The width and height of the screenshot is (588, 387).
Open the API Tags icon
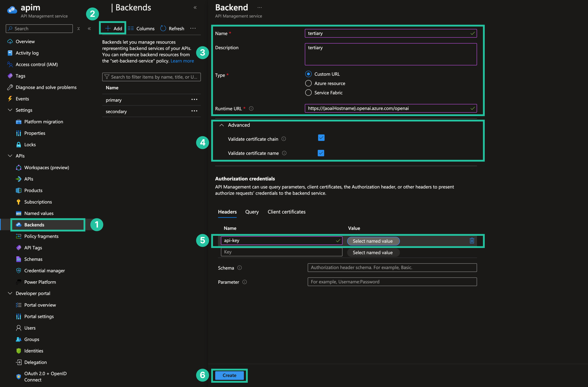(x=19, y=248)
